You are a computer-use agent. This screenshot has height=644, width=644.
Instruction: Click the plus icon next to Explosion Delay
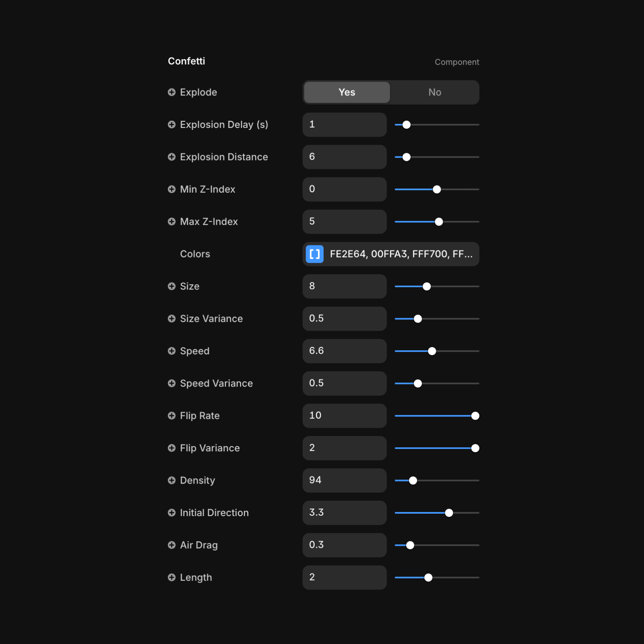pos(171,125)
